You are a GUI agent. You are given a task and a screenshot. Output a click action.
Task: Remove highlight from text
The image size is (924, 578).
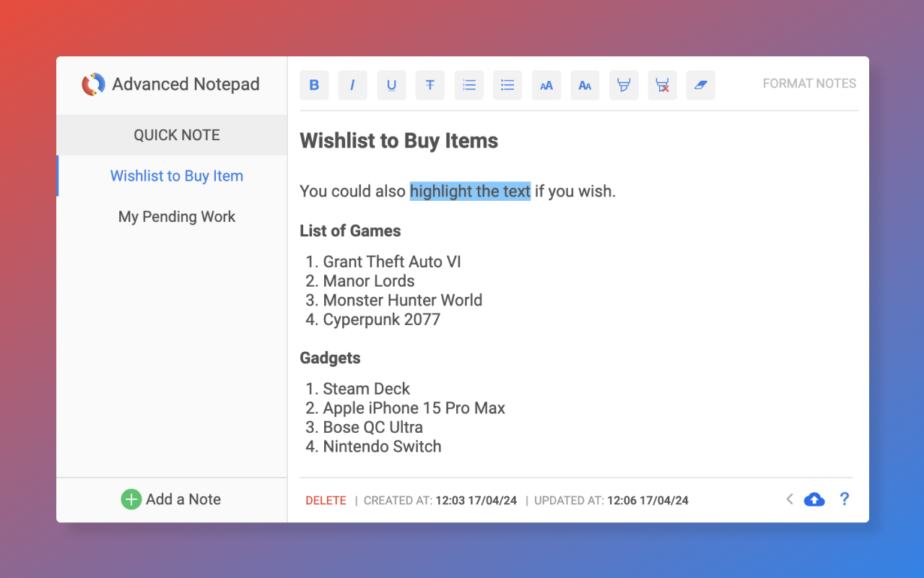pyautogui.click(x=662, y=85)
